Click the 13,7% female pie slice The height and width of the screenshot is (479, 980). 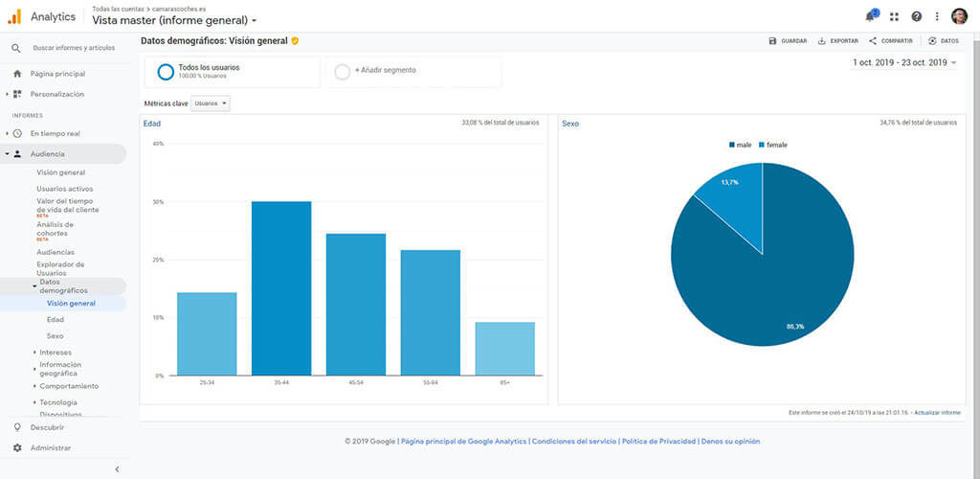[737, 199]
